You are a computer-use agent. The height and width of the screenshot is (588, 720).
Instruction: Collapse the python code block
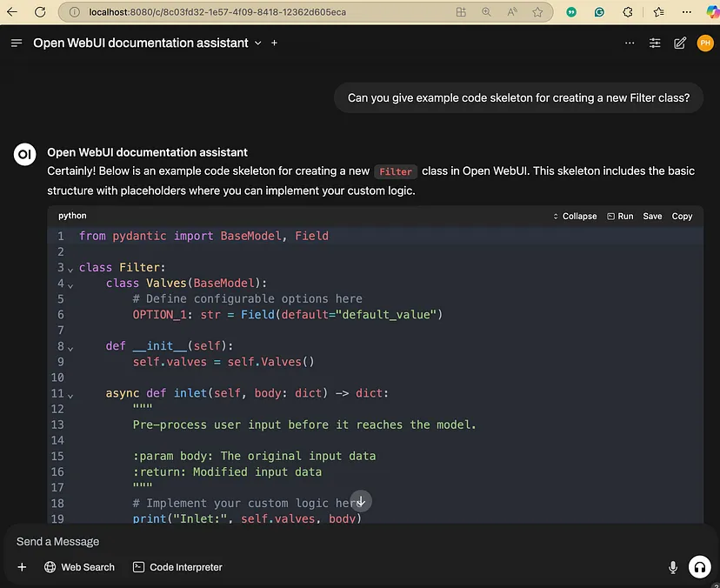point(575,217)
